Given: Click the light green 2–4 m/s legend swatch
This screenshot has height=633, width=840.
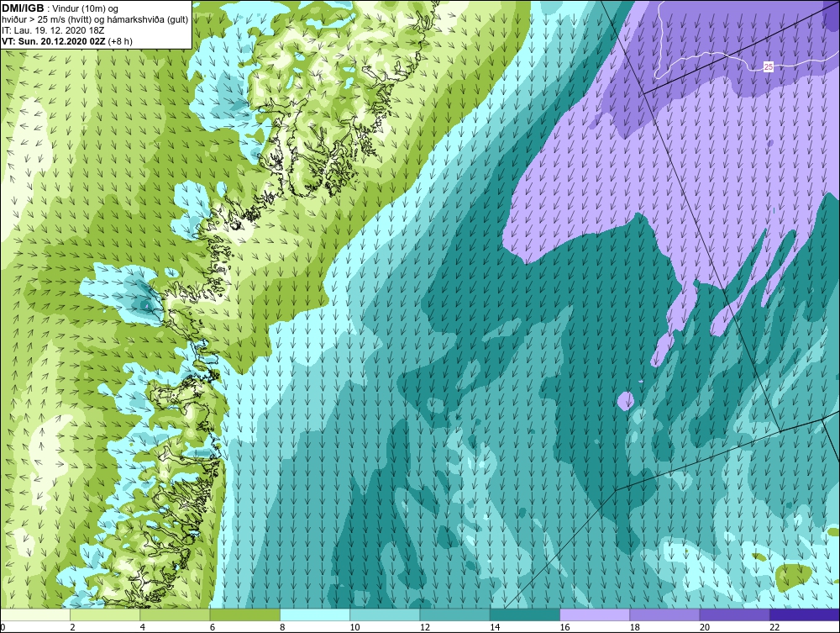Looking at the screenshot, I should [105, 615].
